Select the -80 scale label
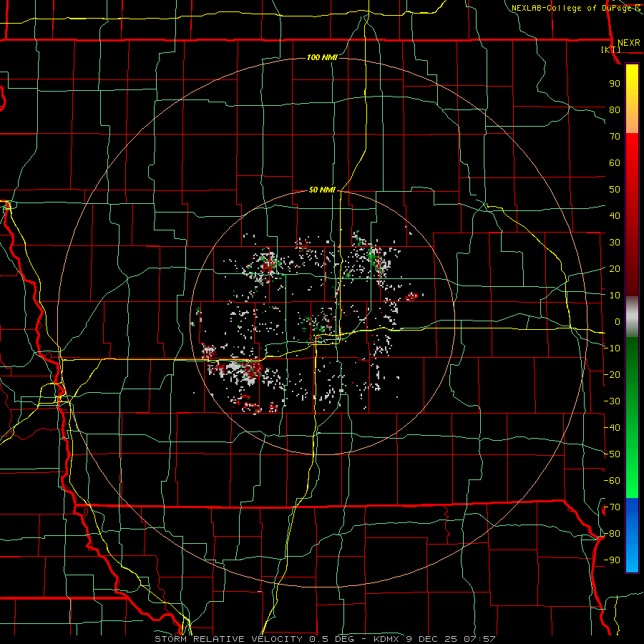 pos(612,534)
